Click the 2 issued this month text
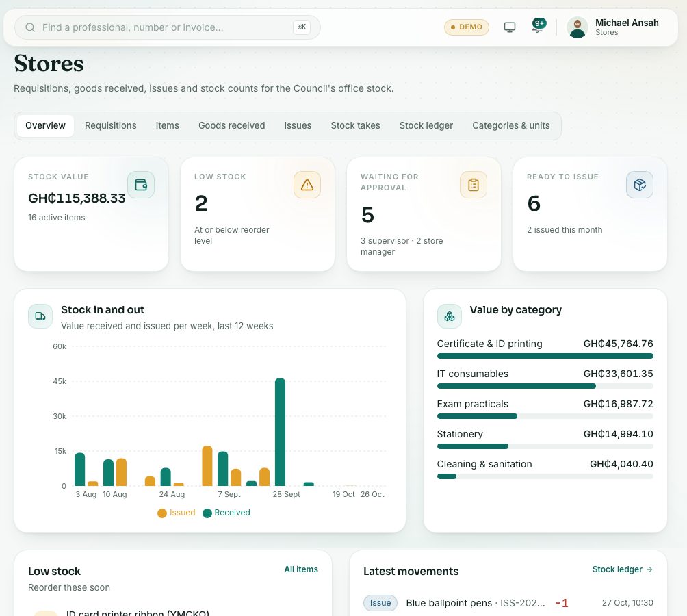 point(565,230)
